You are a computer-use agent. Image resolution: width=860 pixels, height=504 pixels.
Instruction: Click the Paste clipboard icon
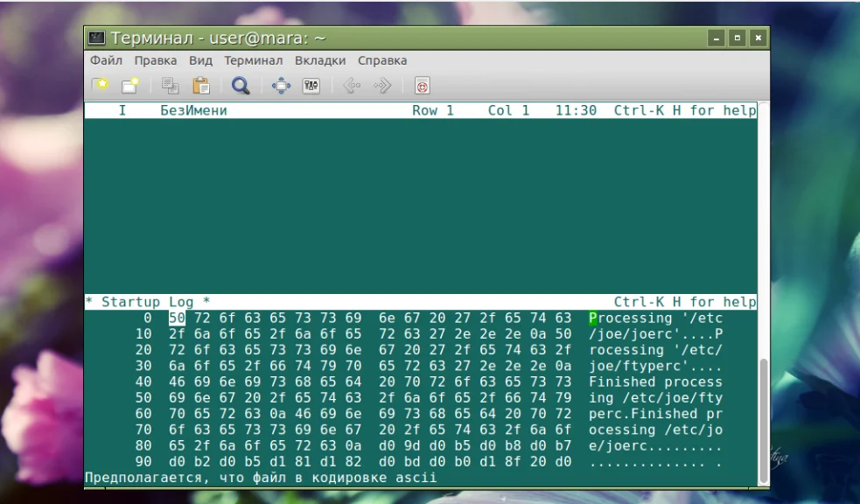coord(201,86)
